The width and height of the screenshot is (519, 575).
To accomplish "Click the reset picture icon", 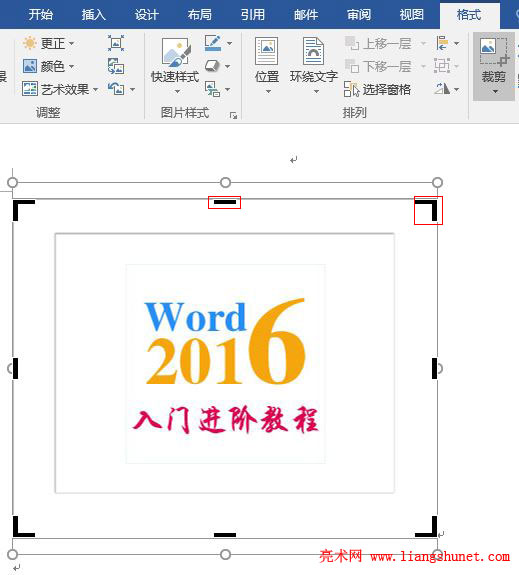I will point(116,89).
